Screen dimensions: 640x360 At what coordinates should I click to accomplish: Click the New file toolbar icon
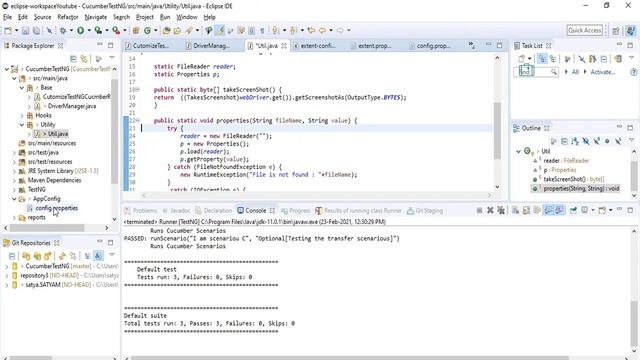click(8, 30)
